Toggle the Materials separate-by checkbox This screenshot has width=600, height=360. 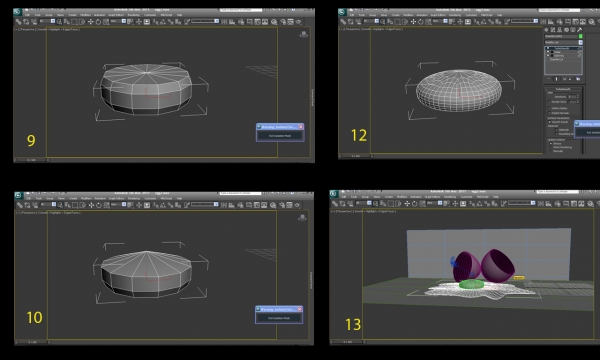(x=556, y=129)
